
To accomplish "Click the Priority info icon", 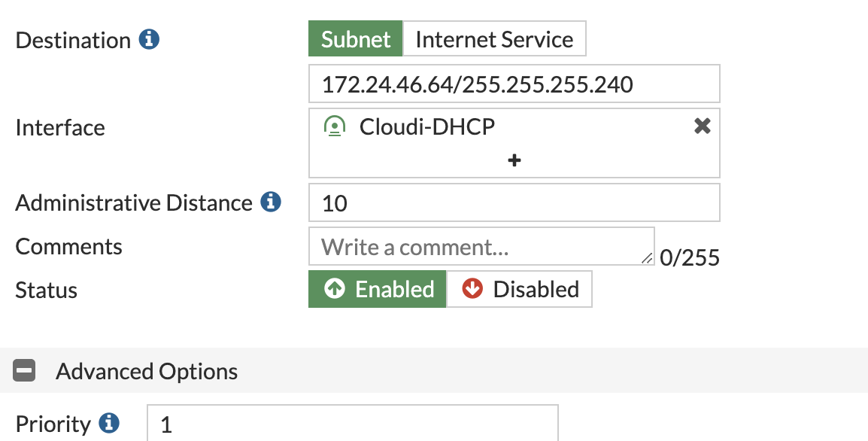I will pos(109,423).
